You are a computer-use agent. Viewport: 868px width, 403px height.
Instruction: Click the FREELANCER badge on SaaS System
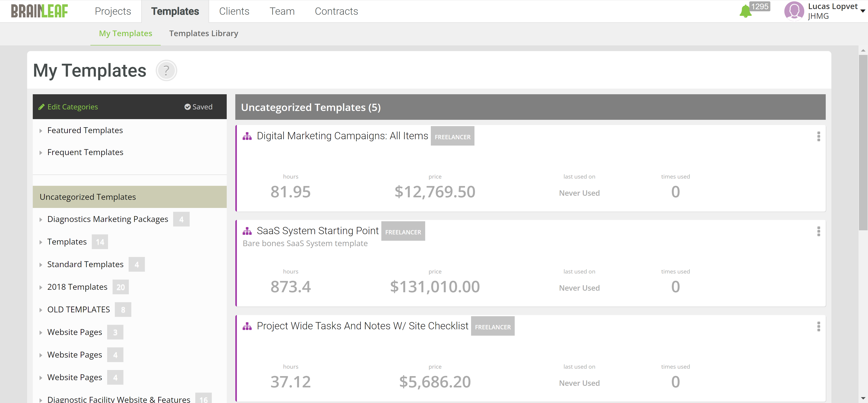403,231
